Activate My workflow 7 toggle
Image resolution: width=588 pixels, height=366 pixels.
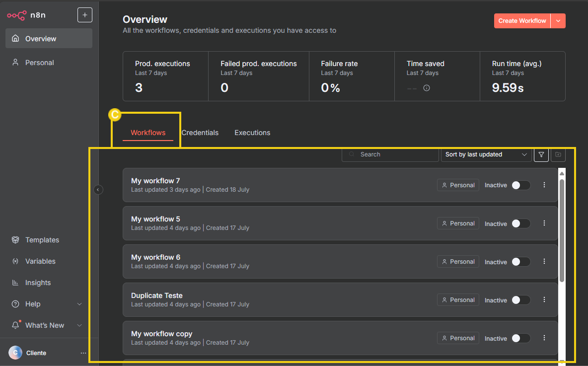point(521,185)
